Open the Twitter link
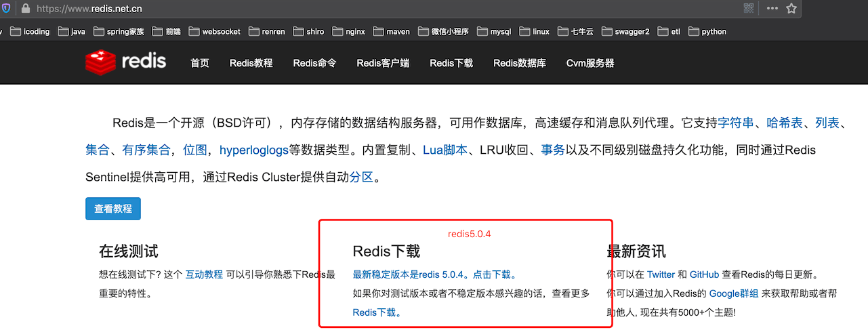Screen dimensions: 868x332 click(661, 274)
